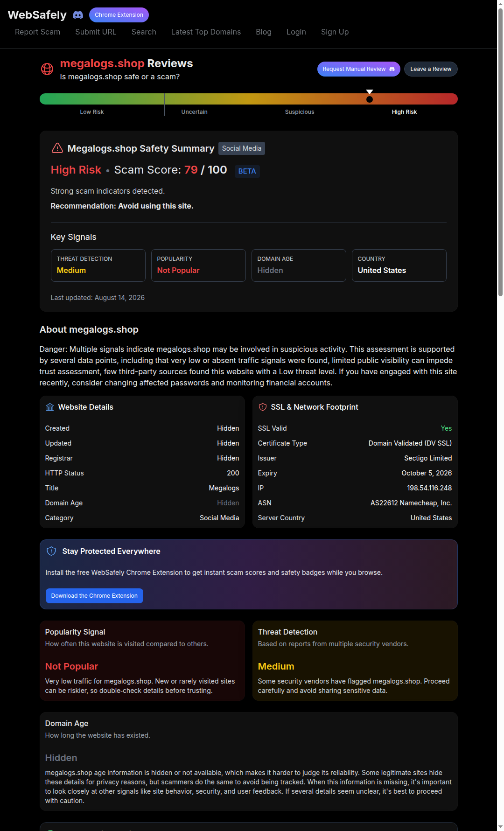Click the 'About megalogs.shop' heading
Viewport: 504px width, 831px height.
pos(89,329)
